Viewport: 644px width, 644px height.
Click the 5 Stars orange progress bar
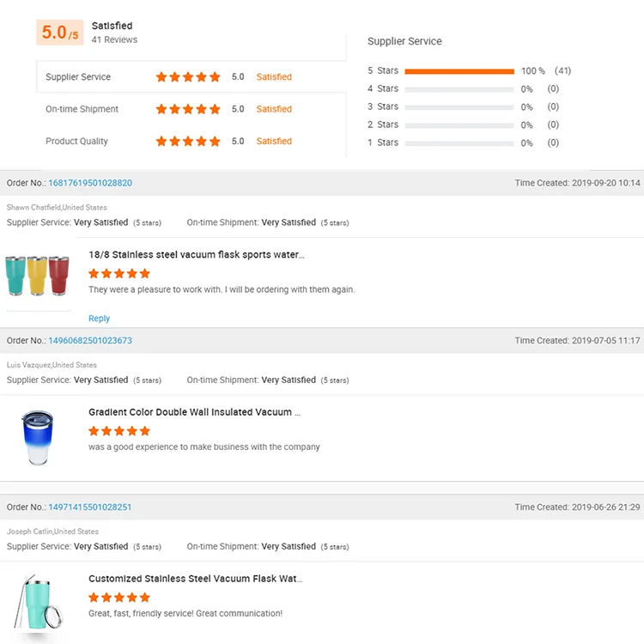pos(459,71)
